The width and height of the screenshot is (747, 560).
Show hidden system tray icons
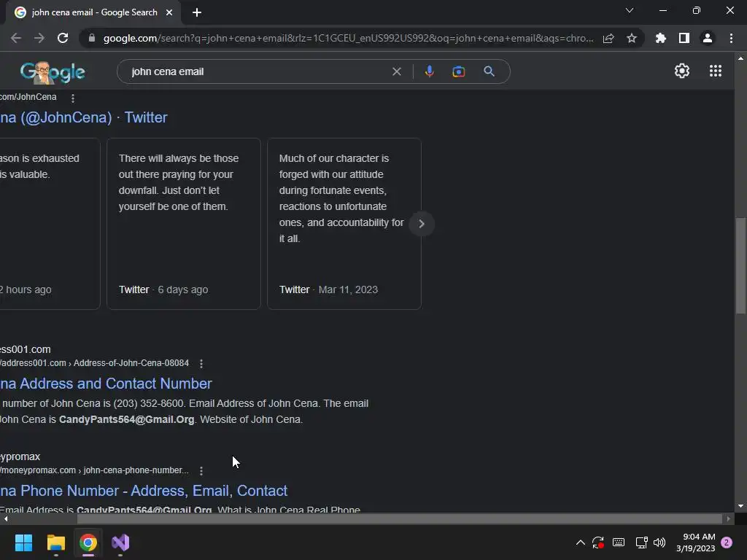pyautogui.click(x=580, y=542)
